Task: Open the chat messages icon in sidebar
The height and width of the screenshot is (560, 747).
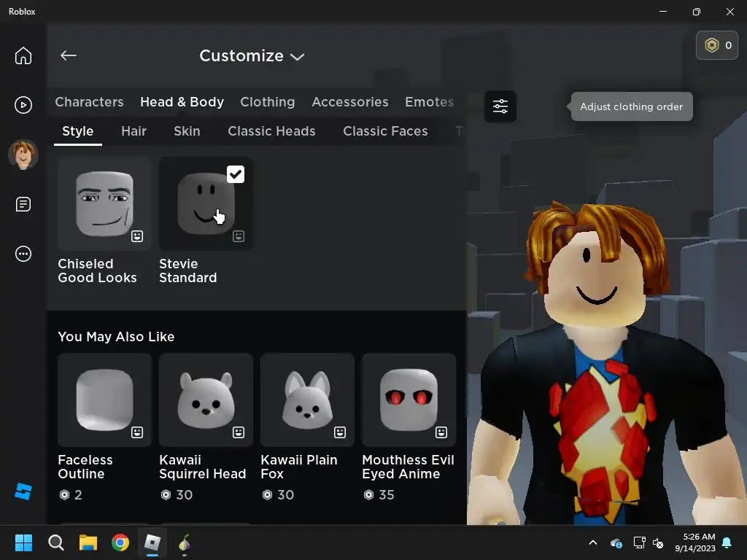Action: (x=23, y=204)
